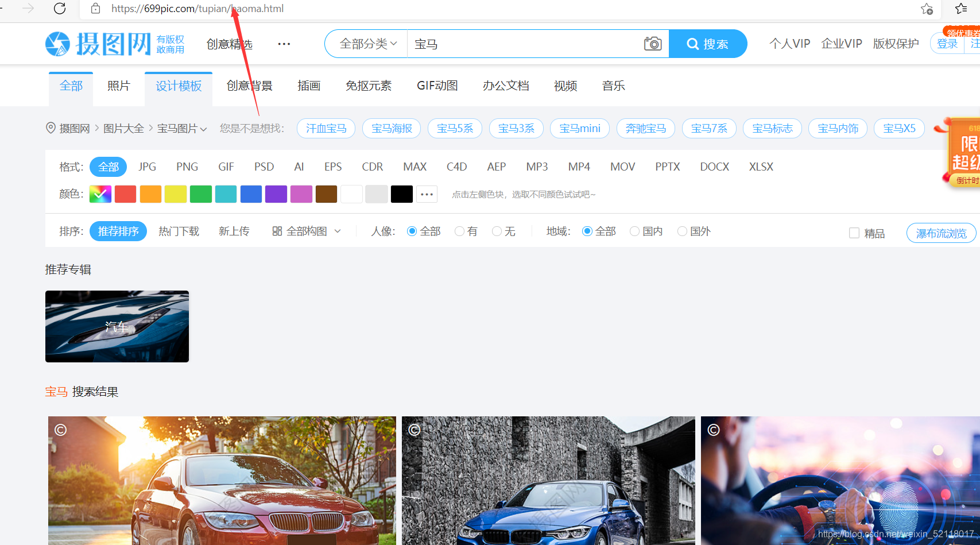Viewport: 980px width, 545px height.
Task: Select 全部 radio for 地域
Action: (587, 231)
